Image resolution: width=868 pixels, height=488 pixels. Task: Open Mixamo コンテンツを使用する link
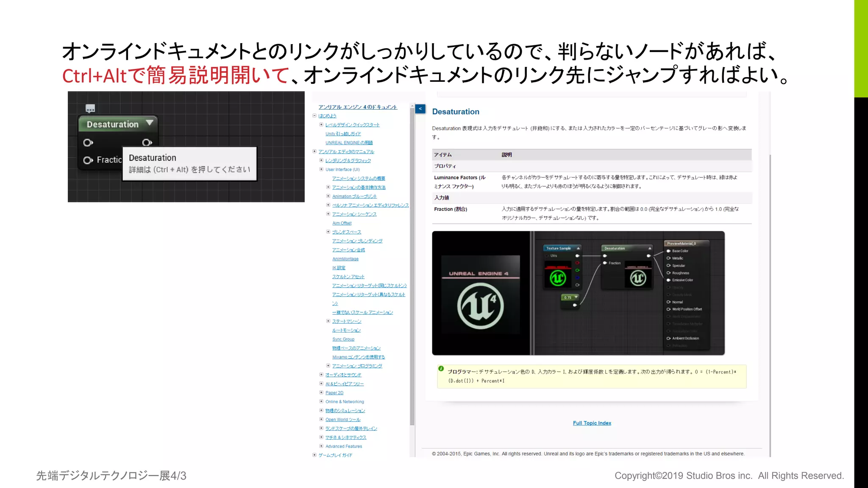point(359,357)
